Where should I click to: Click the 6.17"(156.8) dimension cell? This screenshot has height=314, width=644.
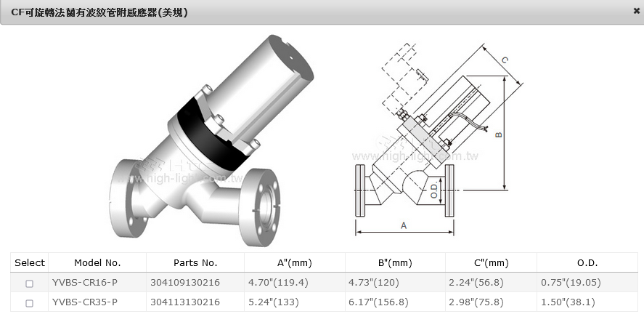coord(378,302)
